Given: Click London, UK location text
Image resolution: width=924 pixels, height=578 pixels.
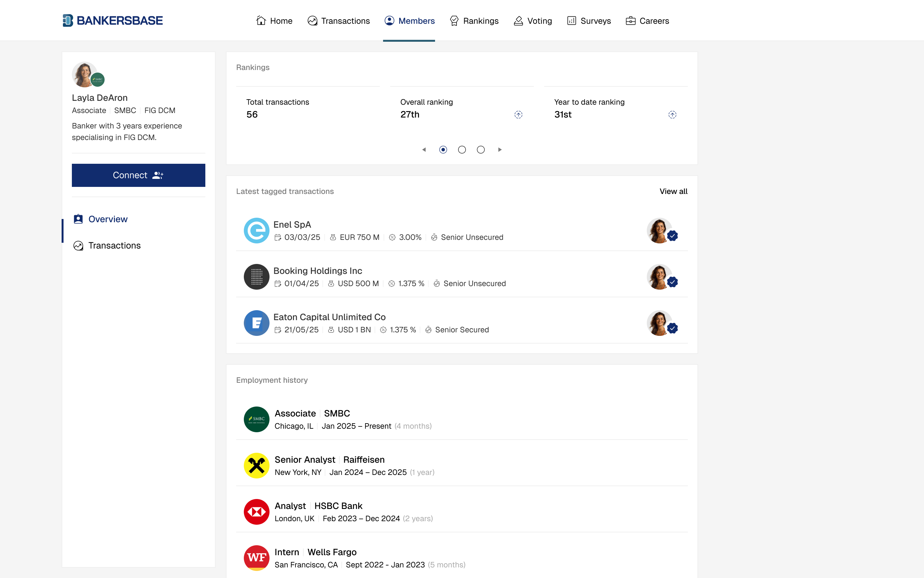Looking at the screenshot, I should click(x=295, y=518).
